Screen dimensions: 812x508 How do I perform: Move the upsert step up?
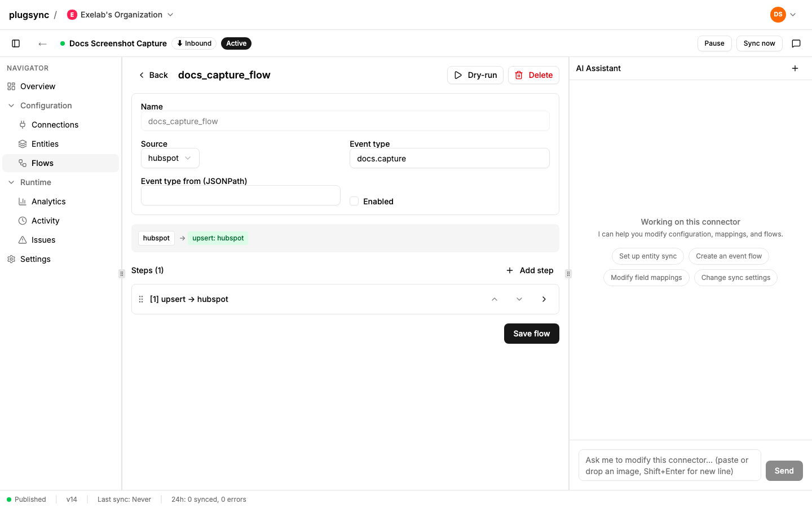(495, 299)
